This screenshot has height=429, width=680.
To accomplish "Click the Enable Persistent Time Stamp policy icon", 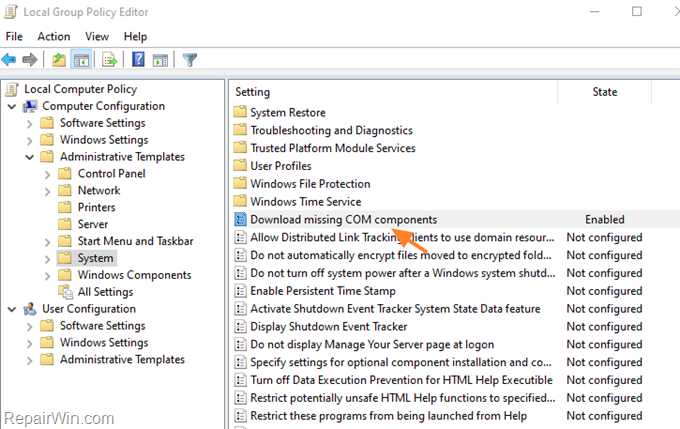I will tap(240, 291).
